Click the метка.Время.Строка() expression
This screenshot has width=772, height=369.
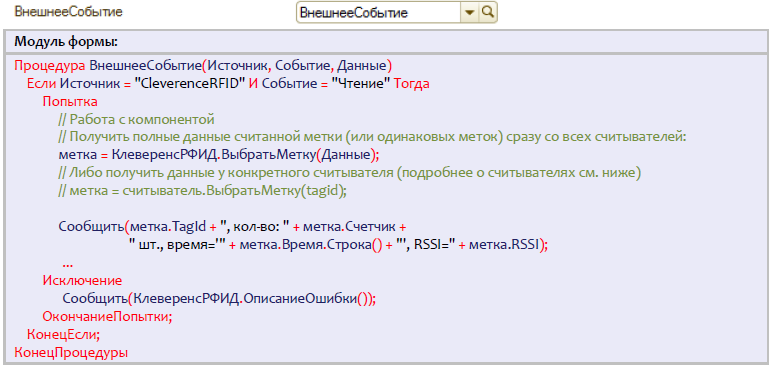tap(311, 245)
